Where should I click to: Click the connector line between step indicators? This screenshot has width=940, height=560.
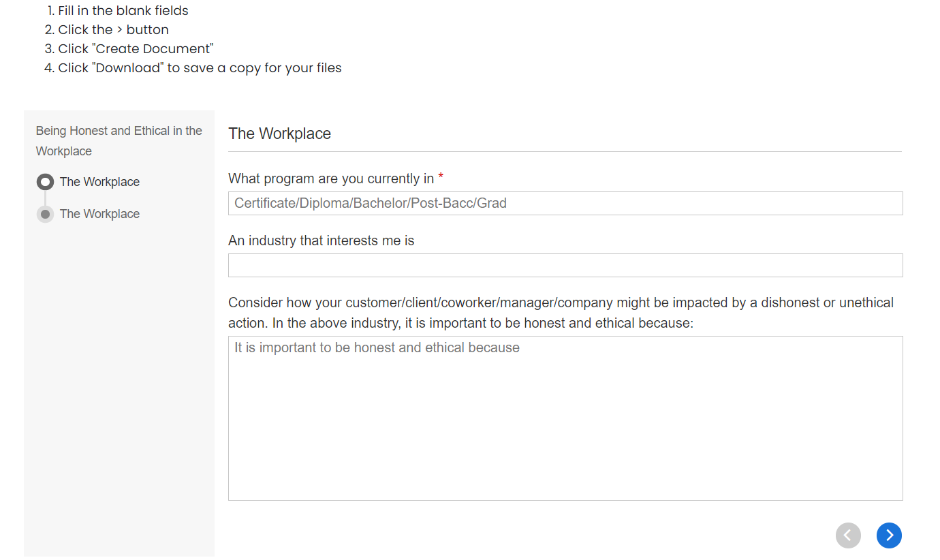[45, 198]
